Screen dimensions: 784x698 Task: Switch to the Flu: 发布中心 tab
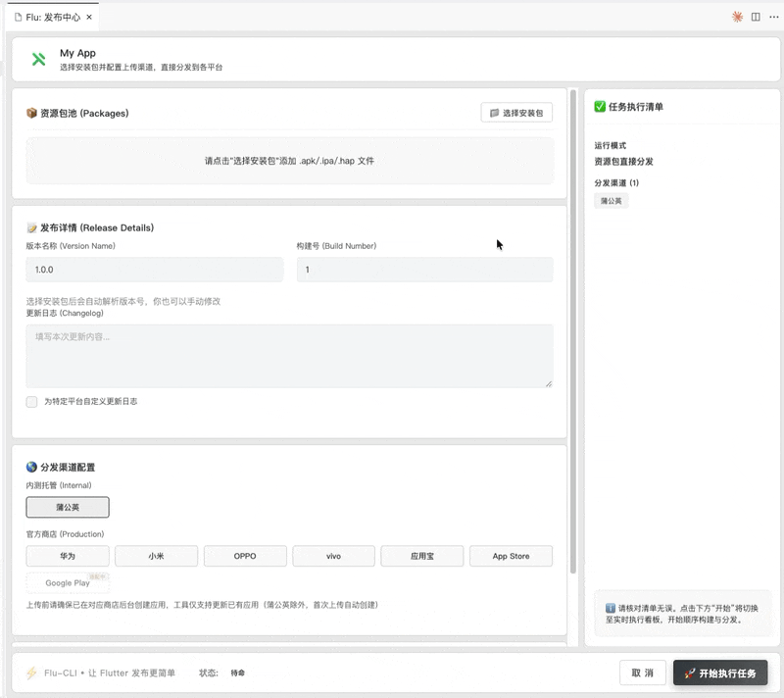tap(53, 17)
